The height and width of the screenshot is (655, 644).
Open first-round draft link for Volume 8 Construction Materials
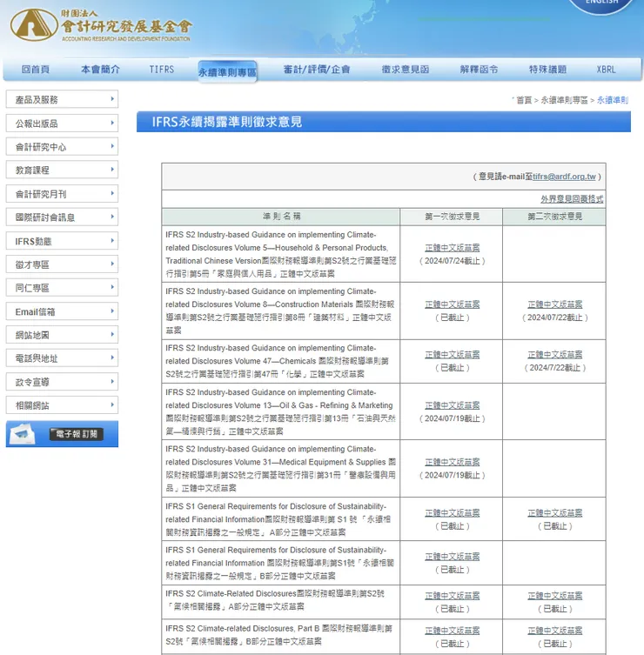453,304
